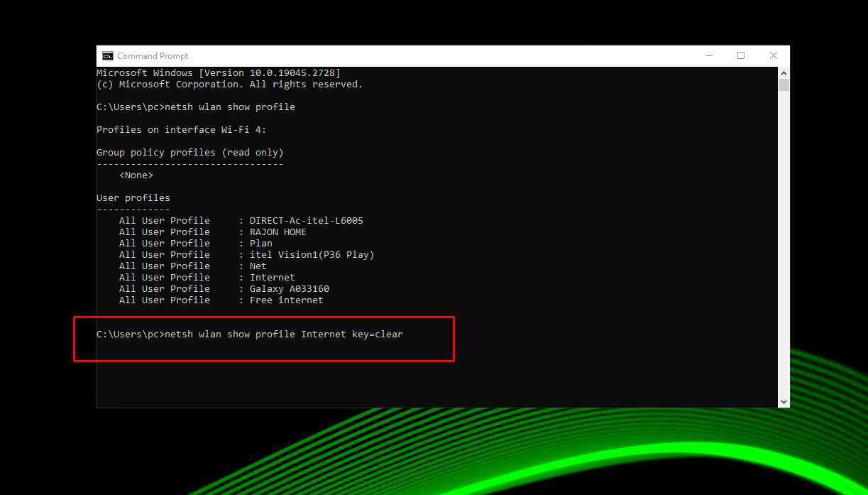
Task: Click the Microsoft Corporation copyright line
Action: [229, 84]
